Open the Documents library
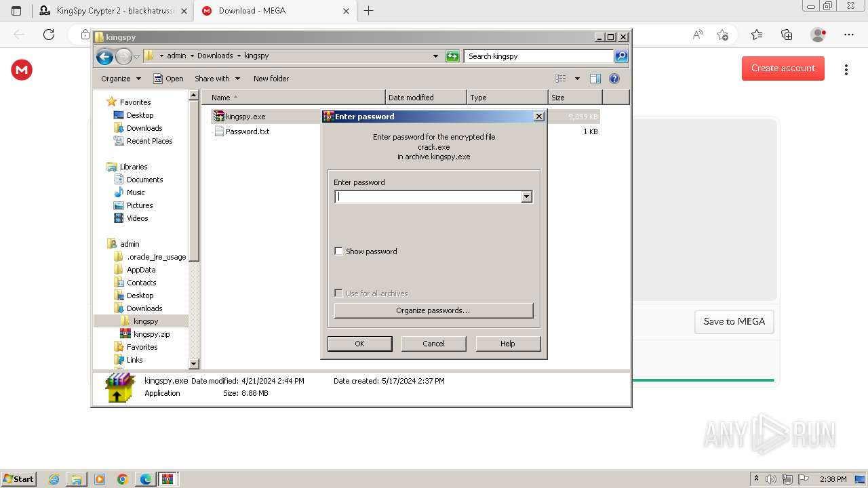This screenshot has height=488, width=868. [144, 180]
